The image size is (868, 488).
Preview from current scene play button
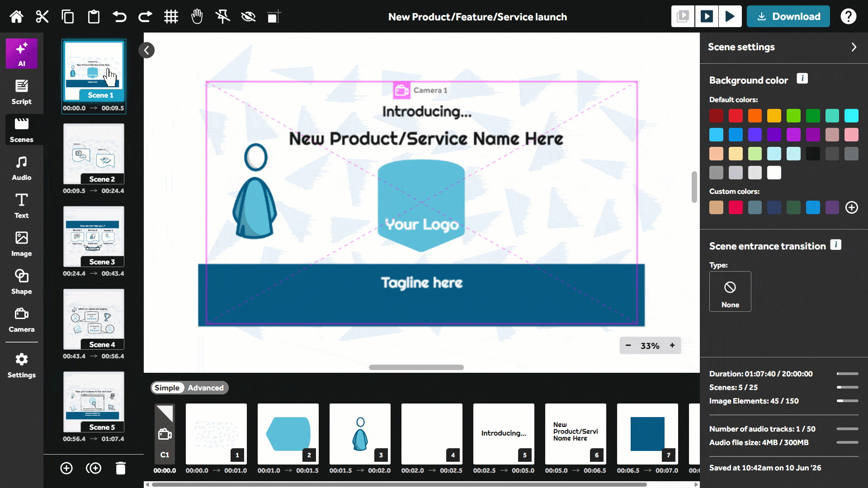(707, 16)
